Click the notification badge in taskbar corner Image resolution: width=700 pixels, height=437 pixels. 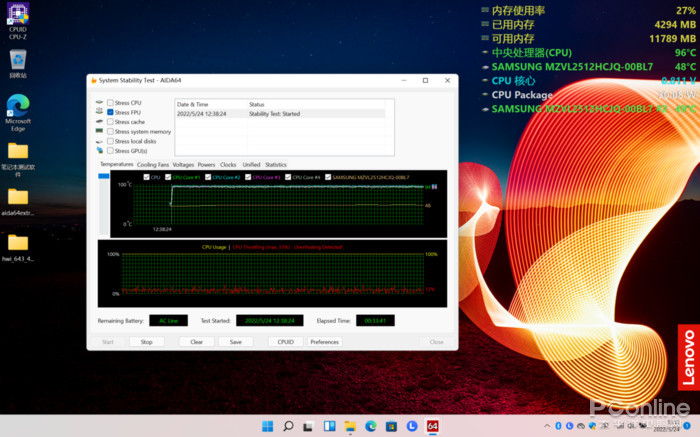pos(687,426)
